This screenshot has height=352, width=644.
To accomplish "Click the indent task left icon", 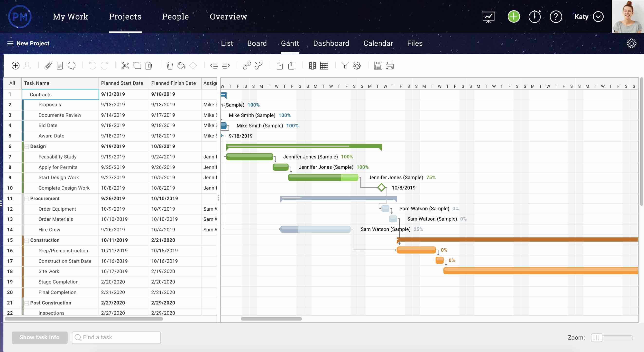I will pyautogui.click(x=214, y=66).
